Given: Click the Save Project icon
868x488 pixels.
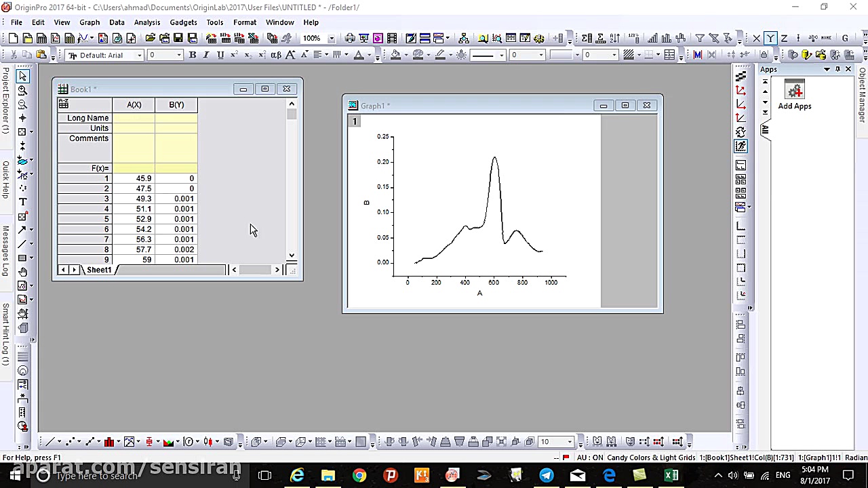Looking at the screenshot, I should point(178,39).
